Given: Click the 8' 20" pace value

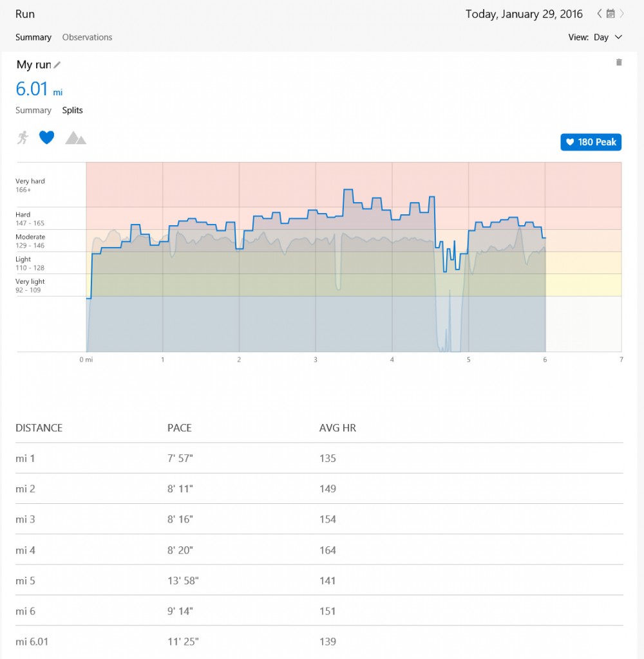Looking at the screenshot, I should click(x=180, y=550).
